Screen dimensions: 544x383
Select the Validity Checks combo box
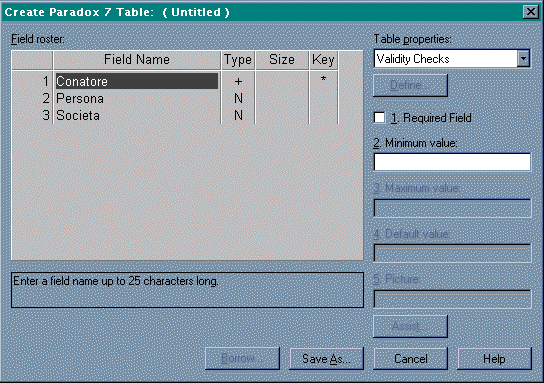pos(452,59)
